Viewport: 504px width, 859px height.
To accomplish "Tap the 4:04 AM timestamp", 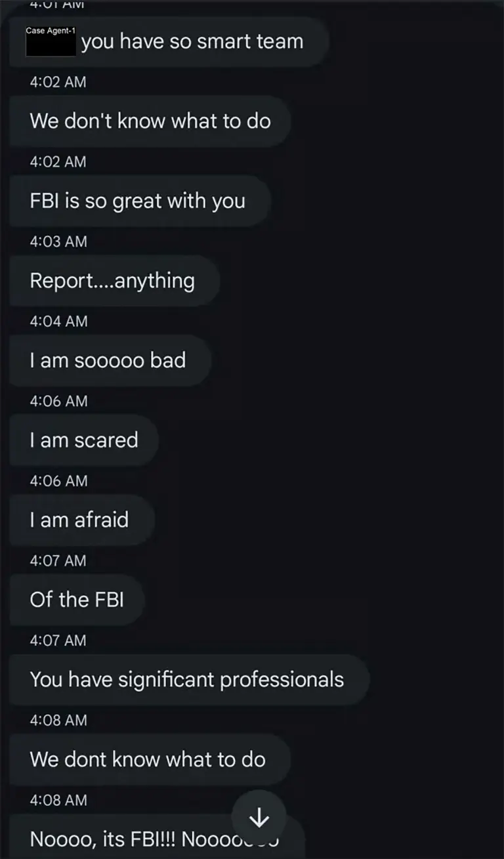I will [x=58, y=322].
